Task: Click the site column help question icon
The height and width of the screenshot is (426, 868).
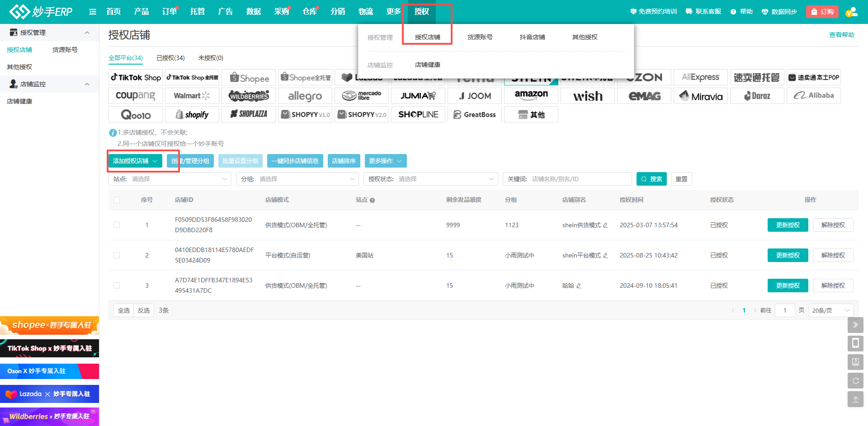Action: 372,200
